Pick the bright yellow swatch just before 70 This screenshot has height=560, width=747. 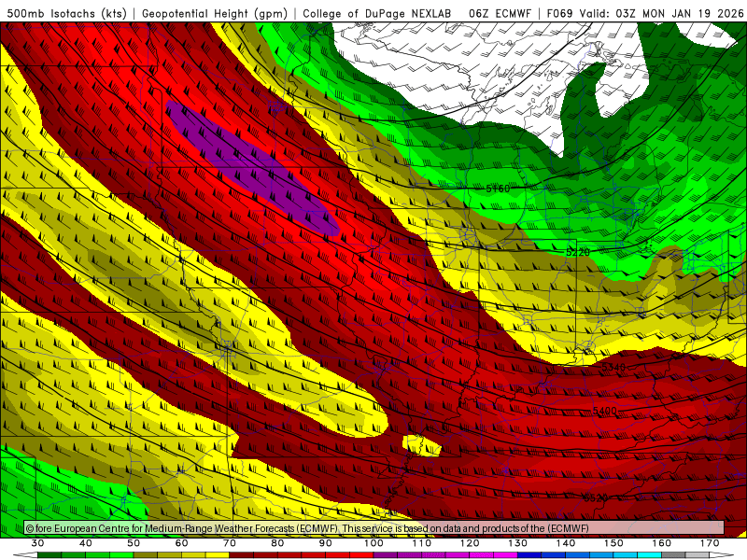click(x=218, y=555)
